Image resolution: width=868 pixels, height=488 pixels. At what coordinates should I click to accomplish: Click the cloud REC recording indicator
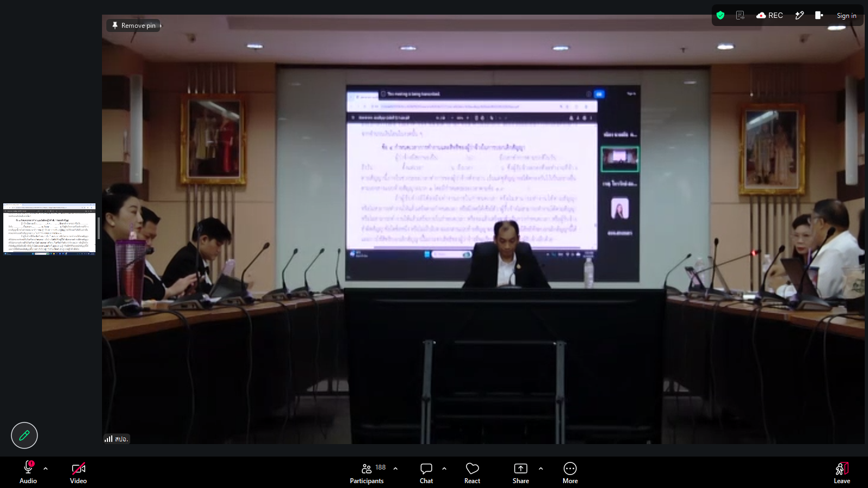[769, 15]
